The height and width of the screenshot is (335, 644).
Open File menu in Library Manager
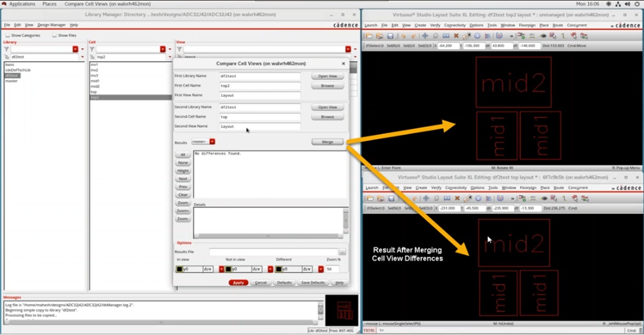pos(7,25)
